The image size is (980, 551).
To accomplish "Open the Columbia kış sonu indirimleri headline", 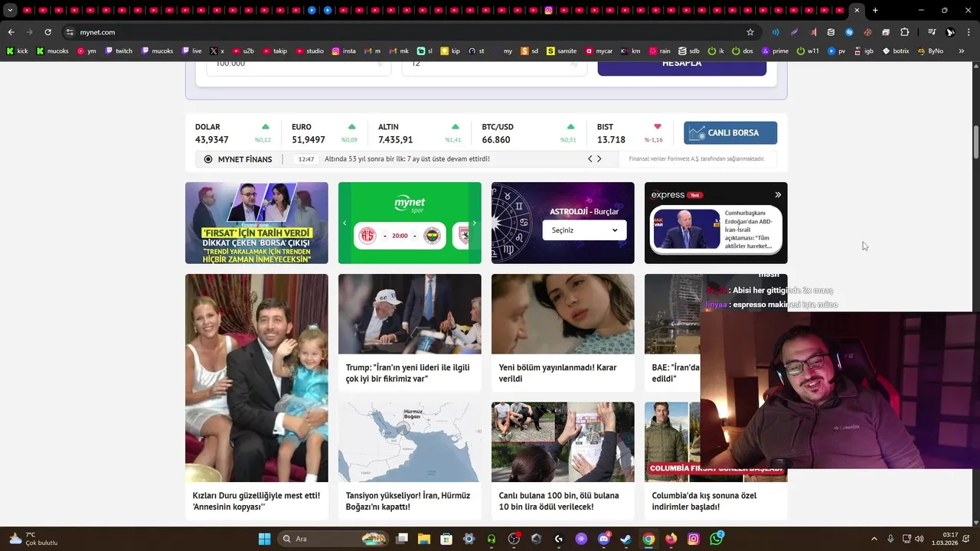I will pyautogui.click(x=704, y=501).
